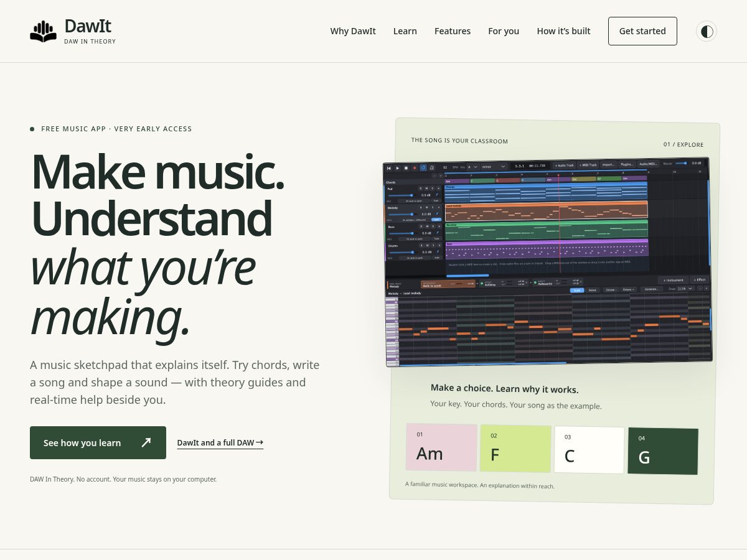Solo the Pad track with its S button
Viewport: 747px width, 560px height.
pos(432,189)
